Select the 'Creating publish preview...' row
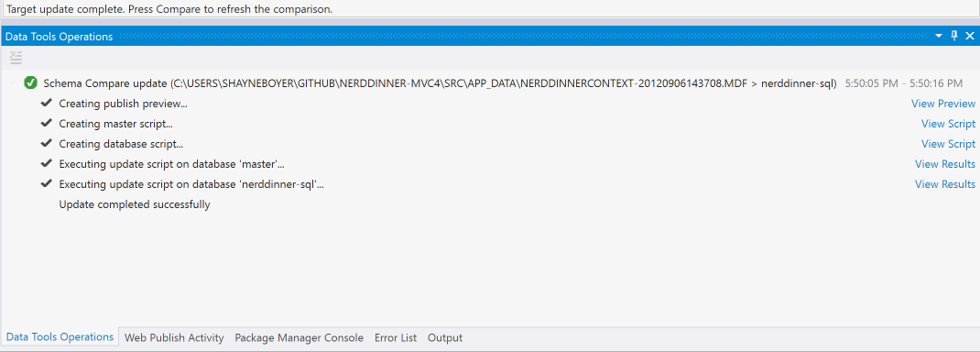Image resolution: width=980 pixels, height=352 pixels. click(x=123, y=104)
